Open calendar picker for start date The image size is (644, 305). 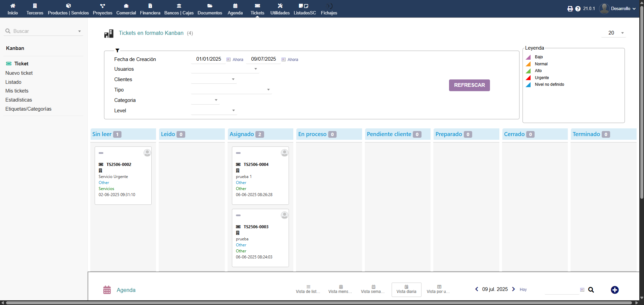229,60
